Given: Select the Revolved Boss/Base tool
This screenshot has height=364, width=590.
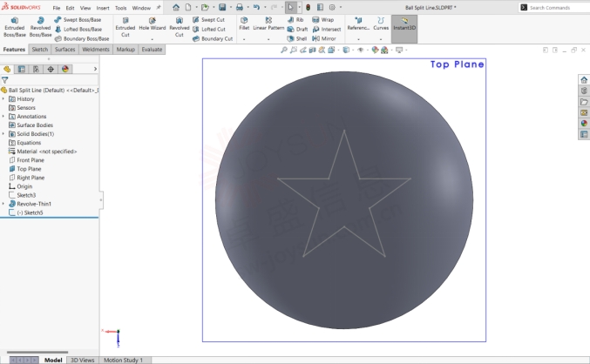Looking at the screenshot, I should point(40,27).
